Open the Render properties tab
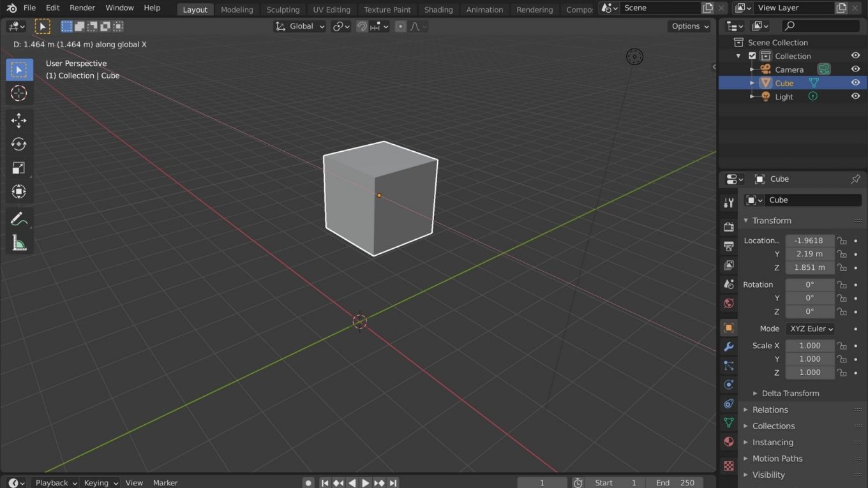This screenshot has width=868, height=488. tap(728, 227)
